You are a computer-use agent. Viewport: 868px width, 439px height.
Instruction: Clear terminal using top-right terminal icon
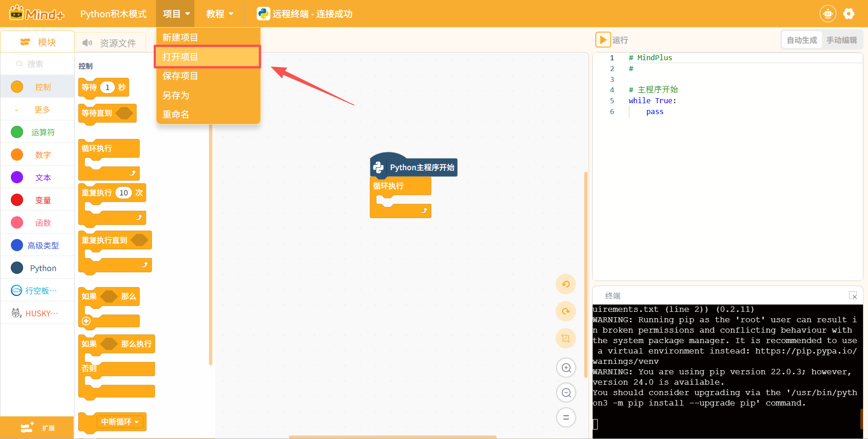(x=853, y=296)
